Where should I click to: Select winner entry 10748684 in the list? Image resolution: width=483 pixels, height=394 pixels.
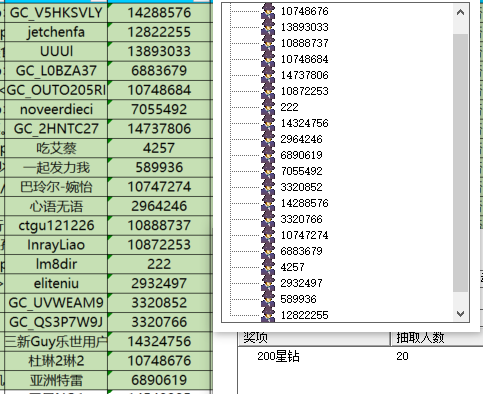[x=304, y=59]
